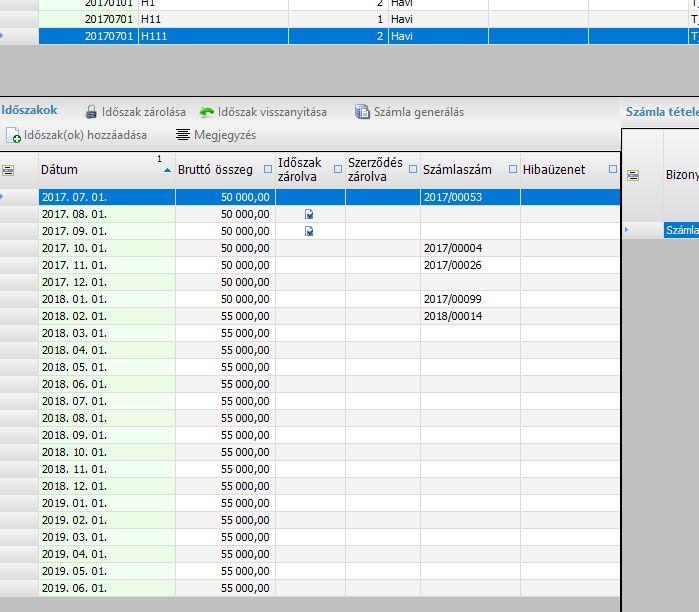699x612 pixels.
Task: Click the 55 000,00 amount in the 2018. 03. 01. row
Action: point(245,333)
